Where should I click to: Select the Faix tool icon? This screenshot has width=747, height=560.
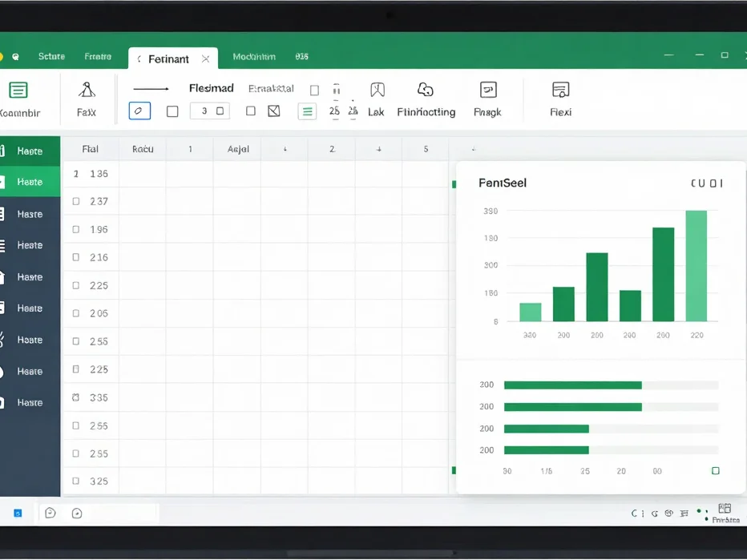point(87,90)
